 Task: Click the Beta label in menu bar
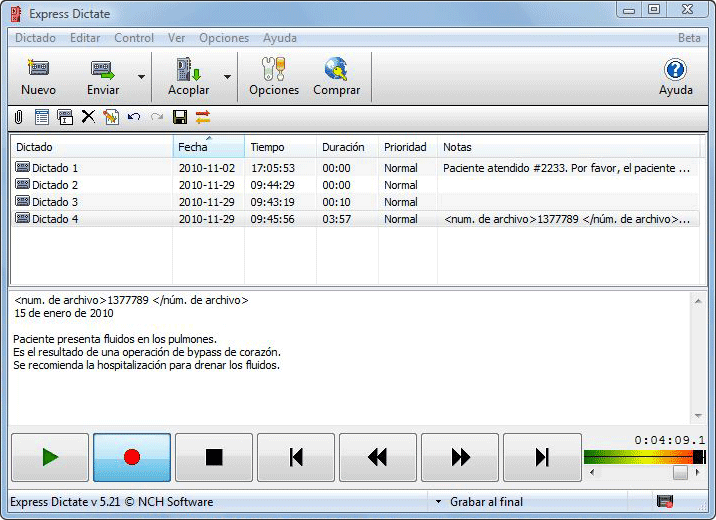click(x=689, y=38)
